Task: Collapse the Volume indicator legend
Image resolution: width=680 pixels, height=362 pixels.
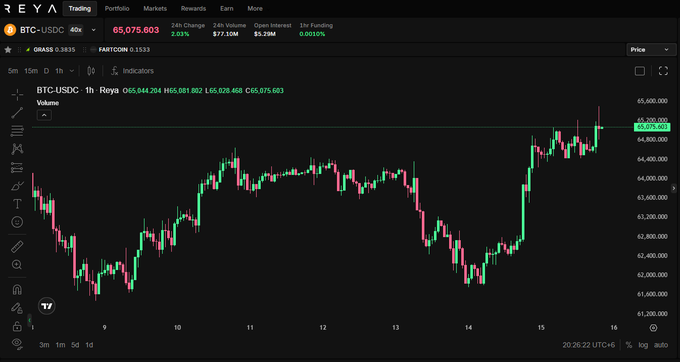Action: (x=44, y=115)
